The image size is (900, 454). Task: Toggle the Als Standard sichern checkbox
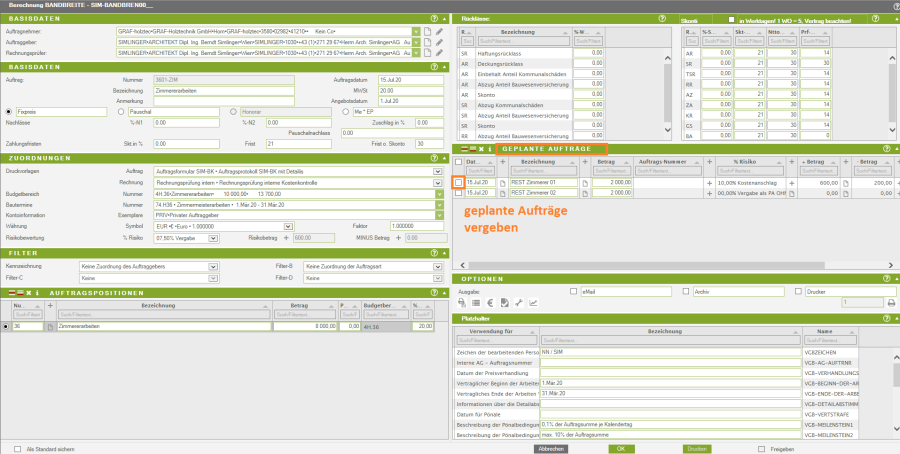pos(18,449)
